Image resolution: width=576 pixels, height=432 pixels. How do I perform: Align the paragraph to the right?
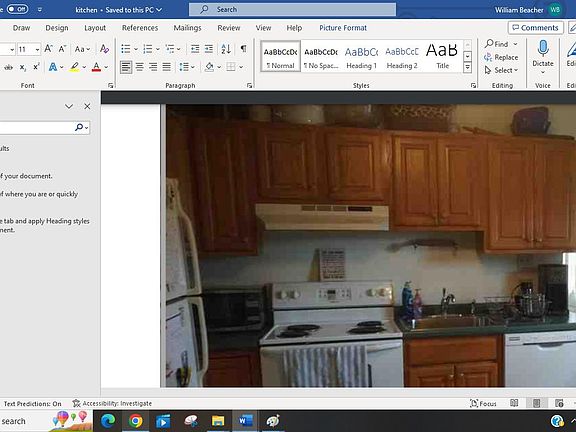click(x=153, y=67)
